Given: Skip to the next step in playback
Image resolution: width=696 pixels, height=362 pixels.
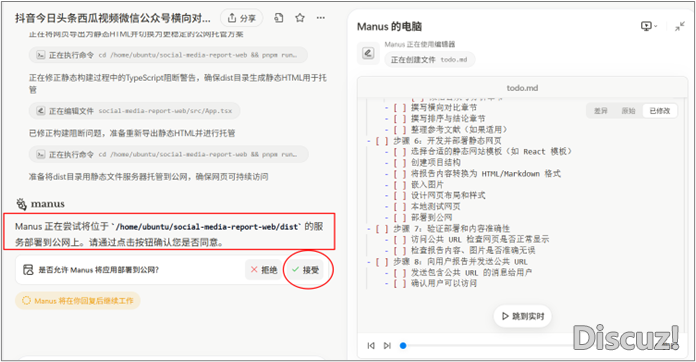Looking at the screenshot, I should coord(387,346).
